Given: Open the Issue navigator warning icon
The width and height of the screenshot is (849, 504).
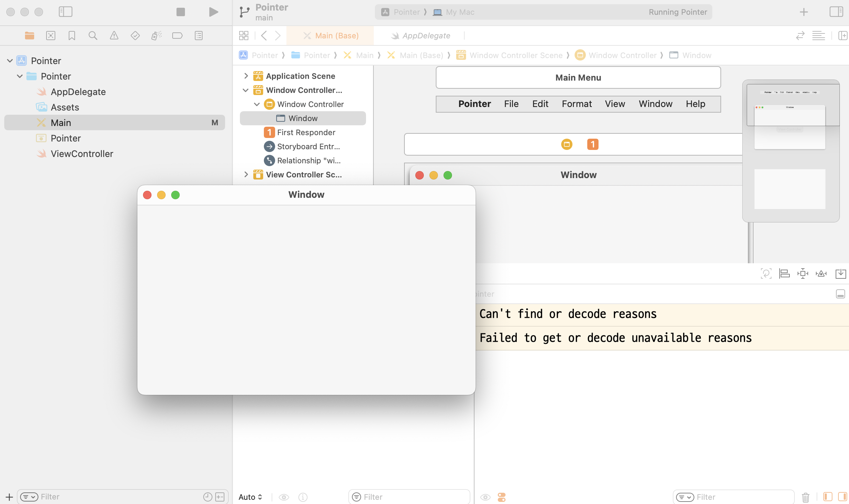Looking at the screenshot, I should tap(114, 36).
